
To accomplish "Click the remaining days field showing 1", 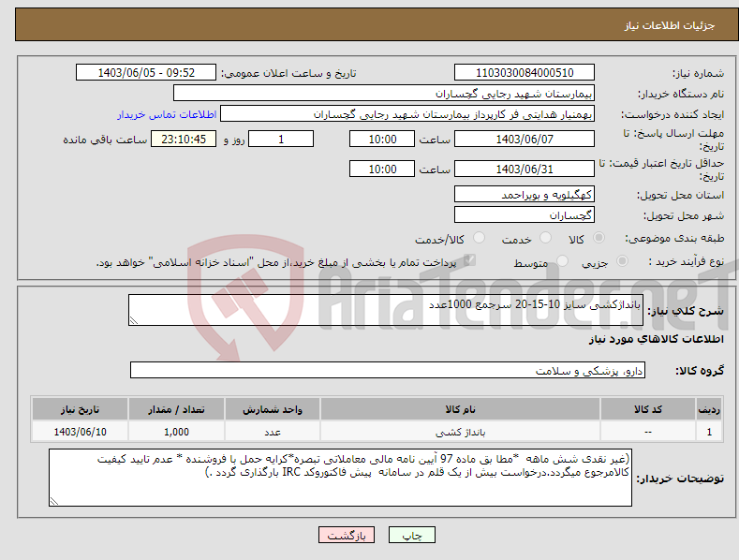I will [x=281, y=139].
